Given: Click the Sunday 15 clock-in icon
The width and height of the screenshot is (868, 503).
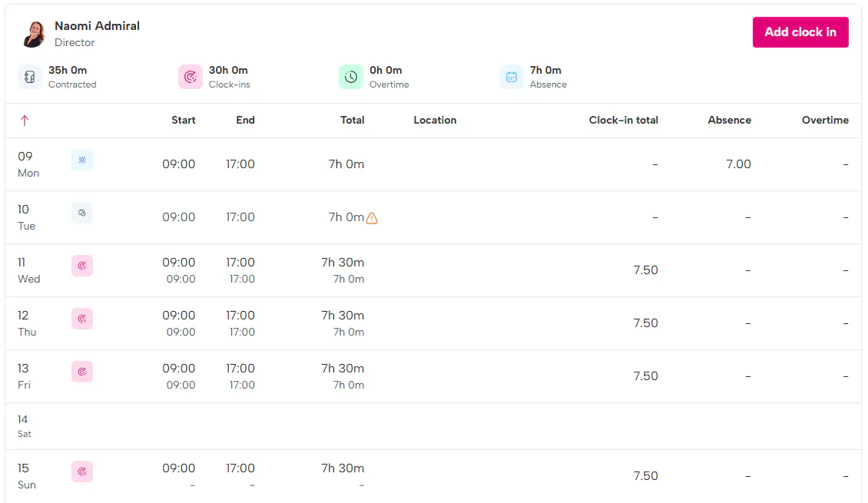Looking at the screenshot, I should [82, 472].
